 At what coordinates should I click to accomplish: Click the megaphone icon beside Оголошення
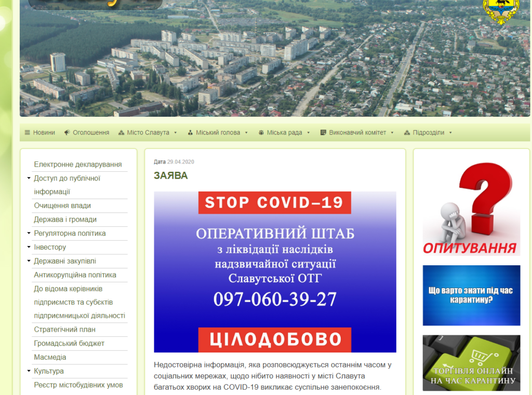[67, 133]
